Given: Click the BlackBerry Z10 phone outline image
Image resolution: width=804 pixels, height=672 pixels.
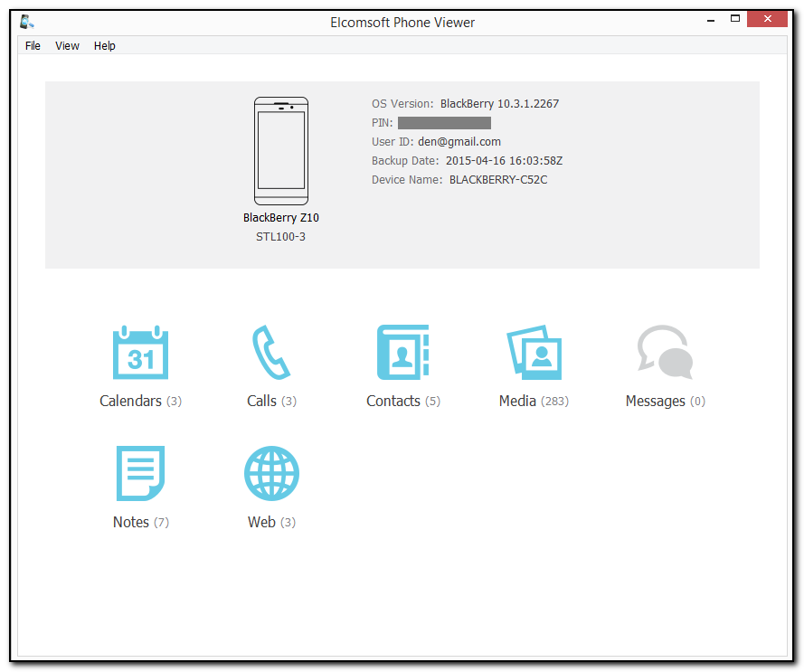Looking at the screenshot, I should click(280, 151).
